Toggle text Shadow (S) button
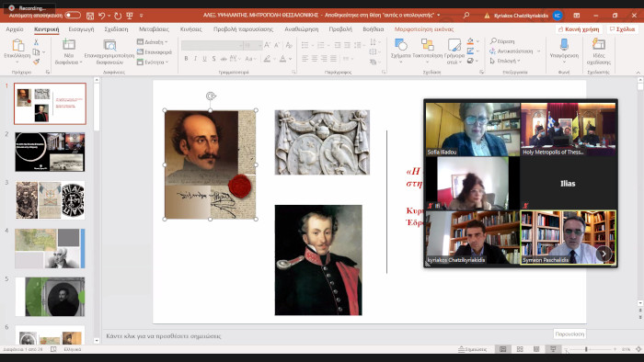This screenshot has width=644, height=362. pyautogui.click(x=213, y=59)
